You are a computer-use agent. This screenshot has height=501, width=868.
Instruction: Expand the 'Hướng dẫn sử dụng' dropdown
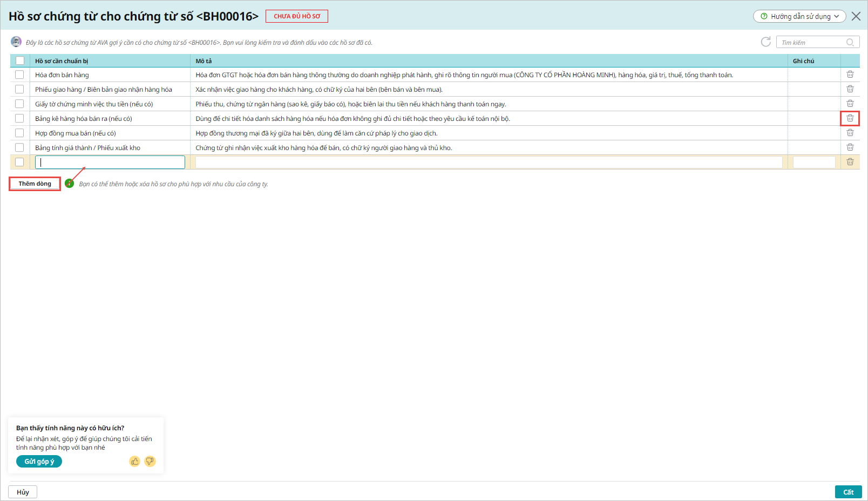(x=799, y=16)
